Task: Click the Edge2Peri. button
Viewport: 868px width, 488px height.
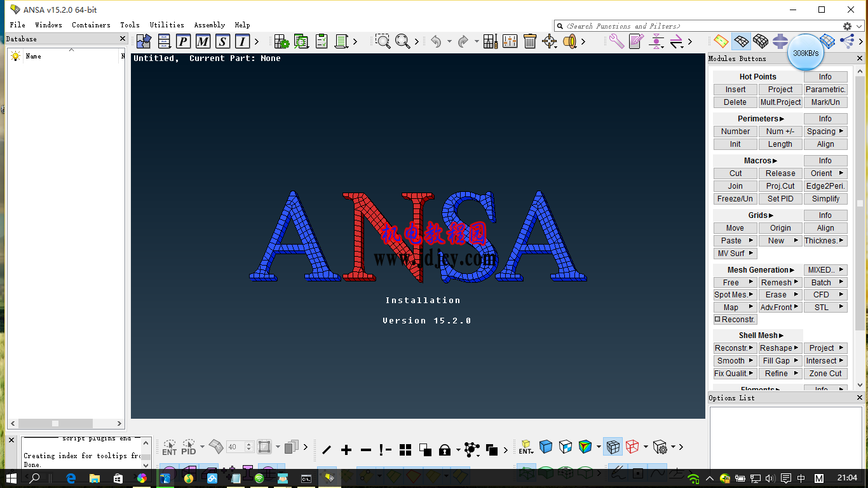Action: [825, 186]
